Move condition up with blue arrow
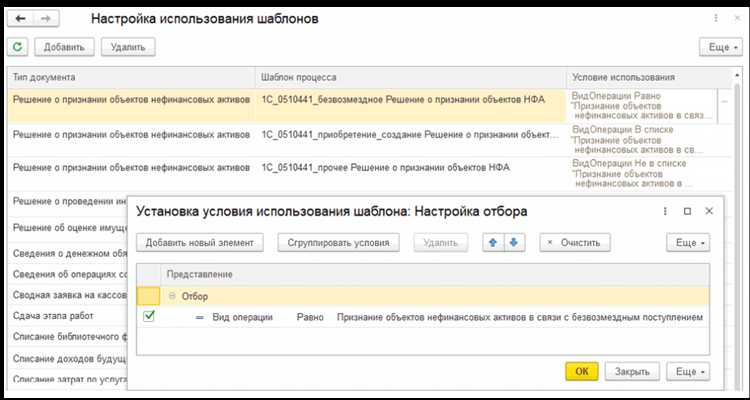The image size is (750, 400). point(493,243)
